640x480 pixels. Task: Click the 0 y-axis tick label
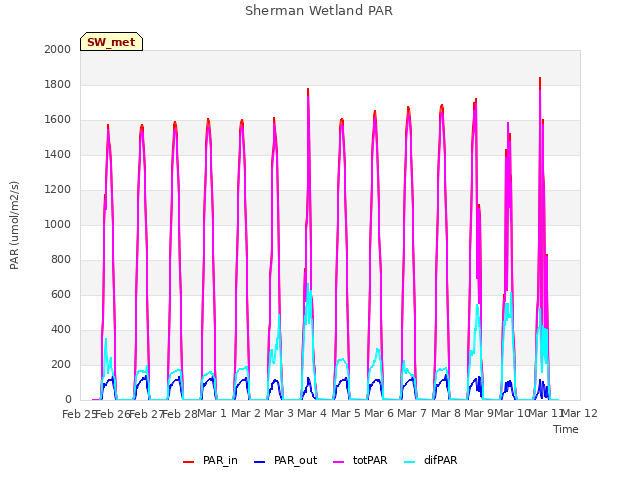(x=68, y=400)
